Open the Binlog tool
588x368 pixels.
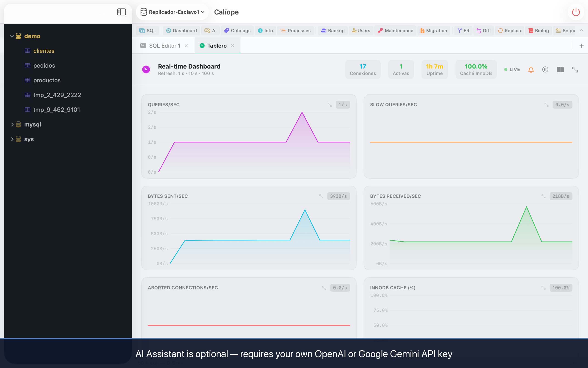tap(538, 31)
